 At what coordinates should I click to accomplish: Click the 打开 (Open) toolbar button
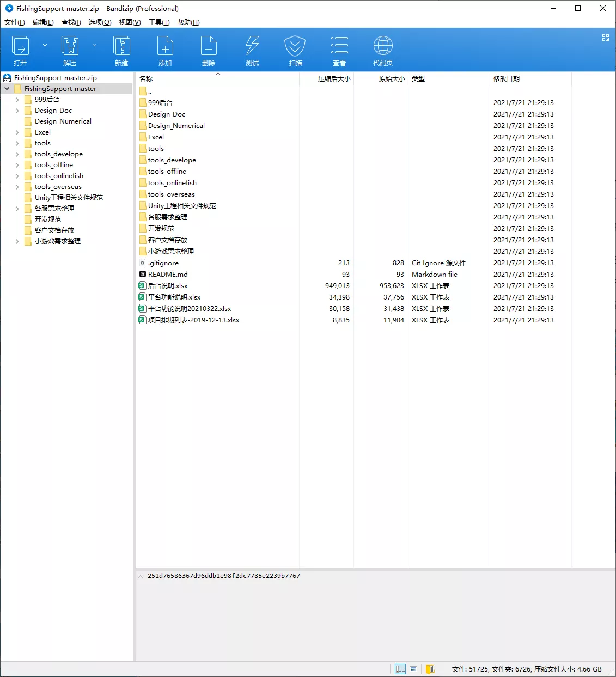(20, 49)
